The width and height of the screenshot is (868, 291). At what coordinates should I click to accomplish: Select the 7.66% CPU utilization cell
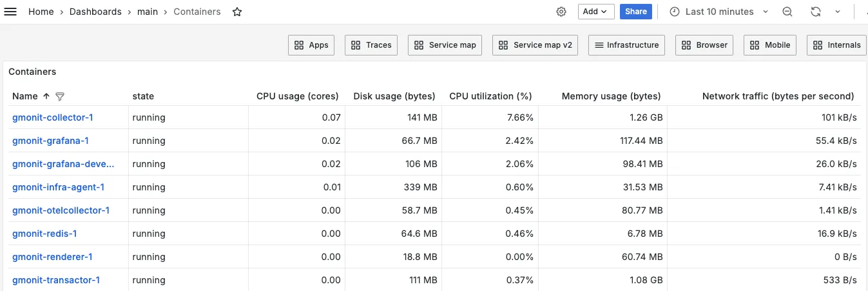pyautogui.click(x=490, y=117)
